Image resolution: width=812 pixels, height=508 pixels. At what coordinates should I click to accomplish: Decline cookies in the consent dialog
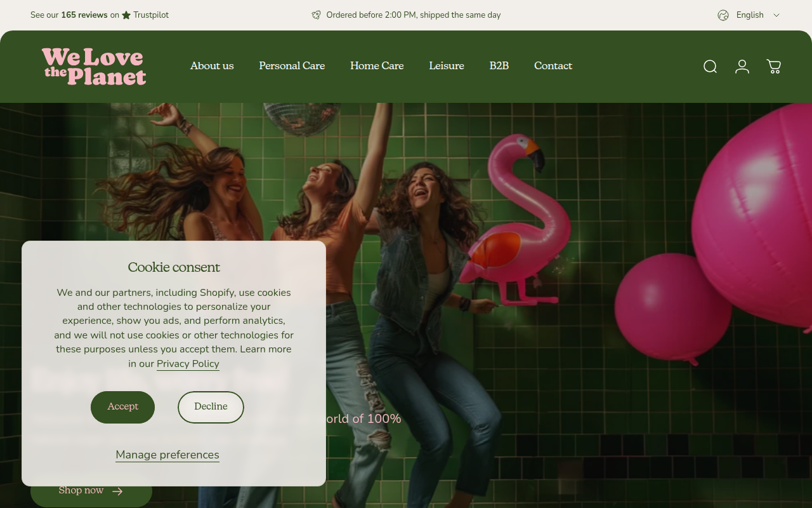(211, 407)
